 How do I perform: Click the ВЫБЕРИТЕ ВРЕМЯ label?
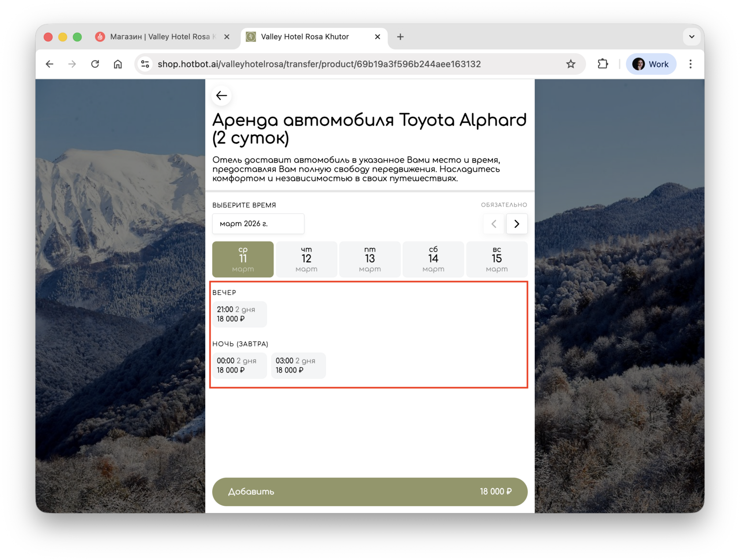coord(244,205)
